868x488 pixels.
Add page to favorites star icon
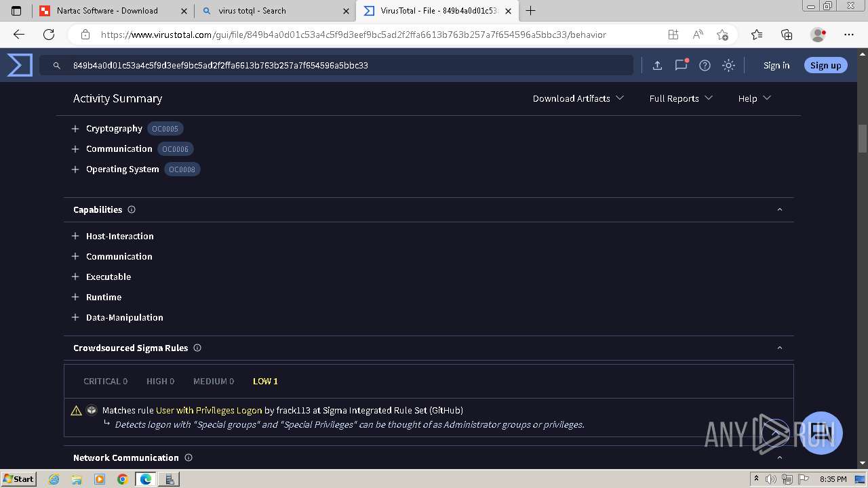pos(722,35)
